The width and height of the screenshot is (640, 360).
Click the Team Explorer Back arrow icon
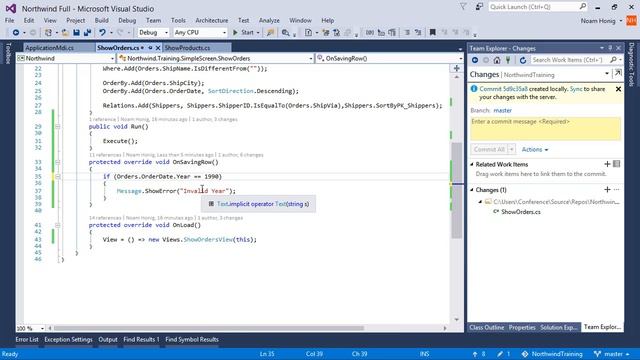(x=475, y=60)
